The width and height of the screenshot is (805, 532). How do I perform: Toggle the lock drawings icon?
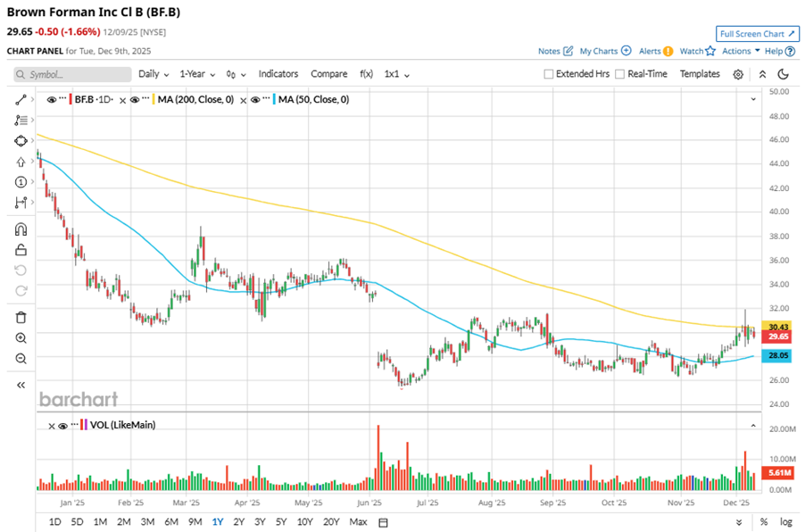(x=21, y=250)
